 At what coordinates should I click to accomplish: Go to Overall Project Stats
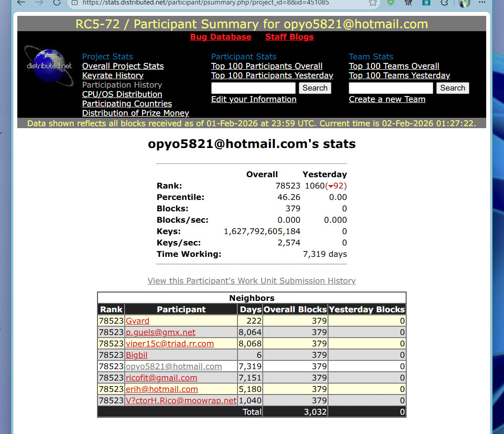point(123,66)
